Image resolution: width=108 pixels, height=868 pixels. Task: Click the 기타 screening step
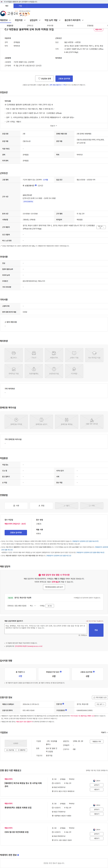[x=92, y=506]
